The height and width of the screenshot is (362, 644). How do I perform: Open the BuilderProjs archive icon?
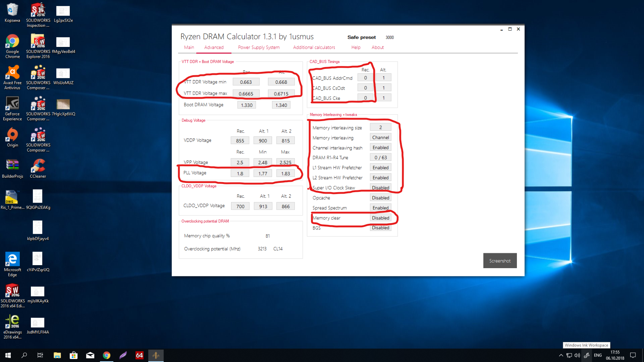tap(12, 169)
